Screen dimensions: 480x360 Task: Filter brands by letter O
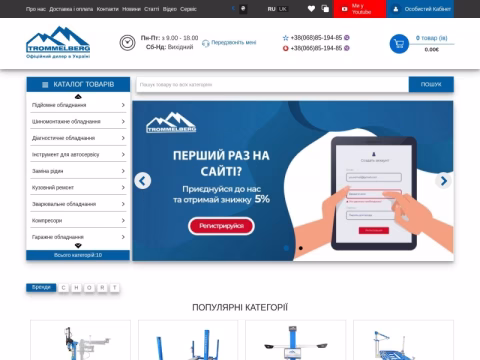pos(89,288)
